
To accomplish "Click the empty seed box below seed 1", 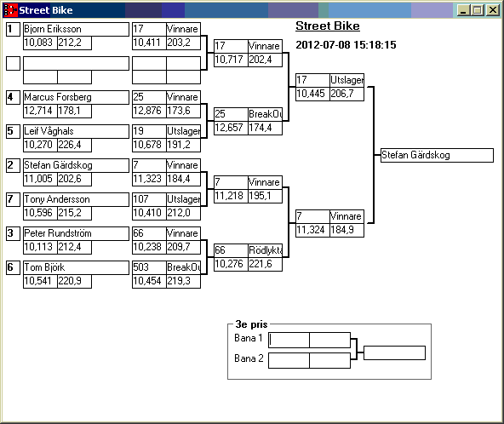I will point(13,63).
